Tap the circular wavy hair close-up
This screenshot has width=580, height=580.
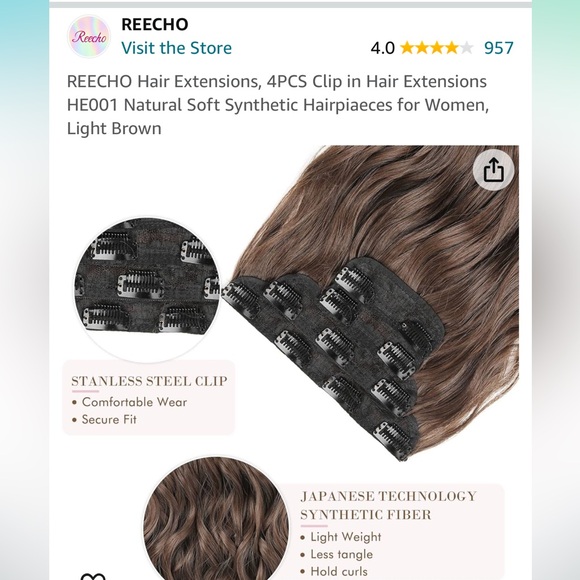(x=216, y=519)
